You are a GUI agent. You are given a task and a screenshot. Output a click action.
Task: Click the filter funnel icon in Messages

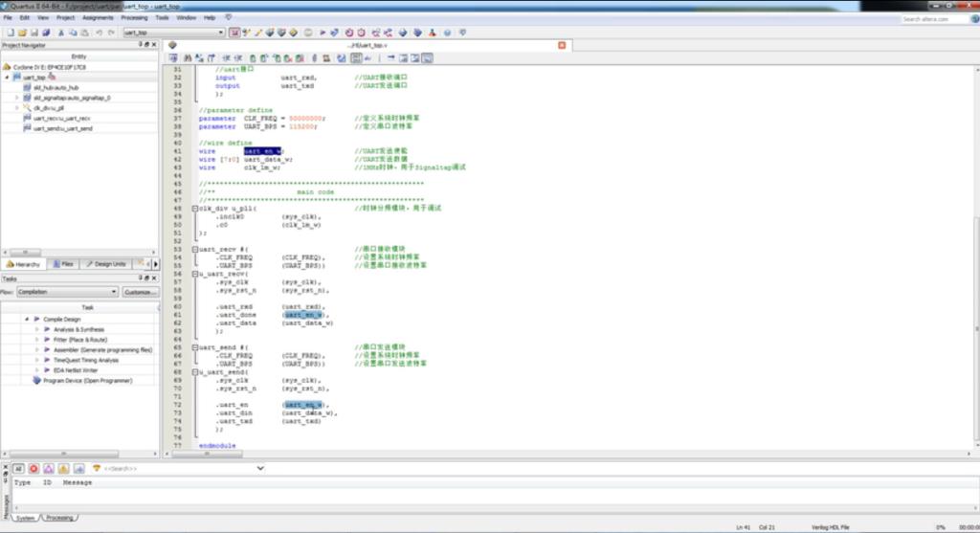click(96, 469)
